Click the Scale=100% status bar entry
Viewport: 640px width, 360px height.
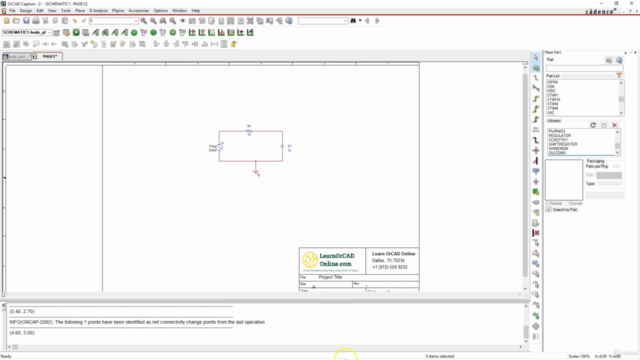[x=579, y=356]
